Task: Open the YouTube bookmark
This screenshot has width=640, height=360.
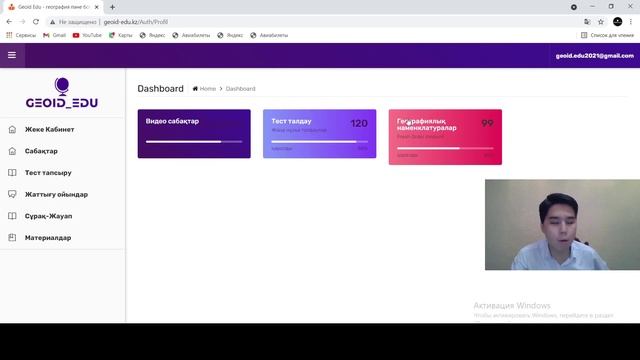Action: click(87, 36)
